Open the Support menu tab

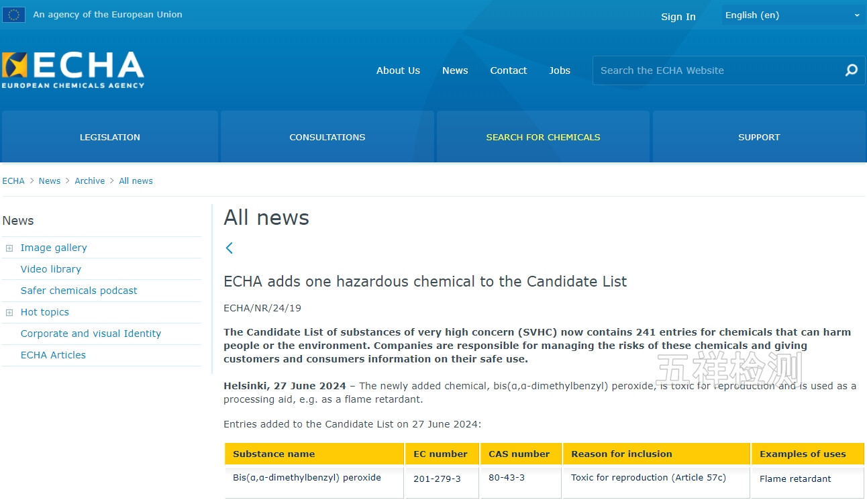coord(759,137)
